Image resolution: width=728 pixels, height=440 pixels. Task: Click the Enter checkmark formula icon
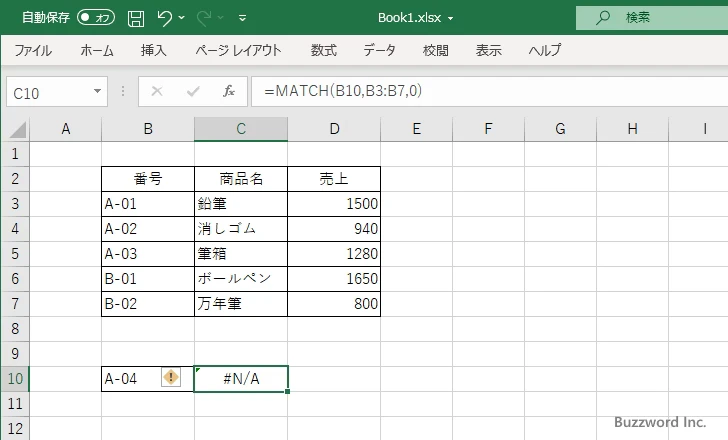click(193, 91)
